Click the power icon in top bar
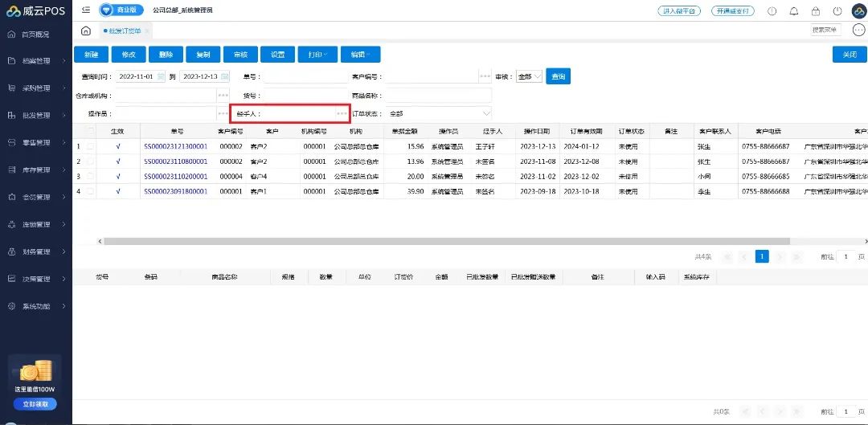The width and height of the screenshot is (868, 425). 837,11
